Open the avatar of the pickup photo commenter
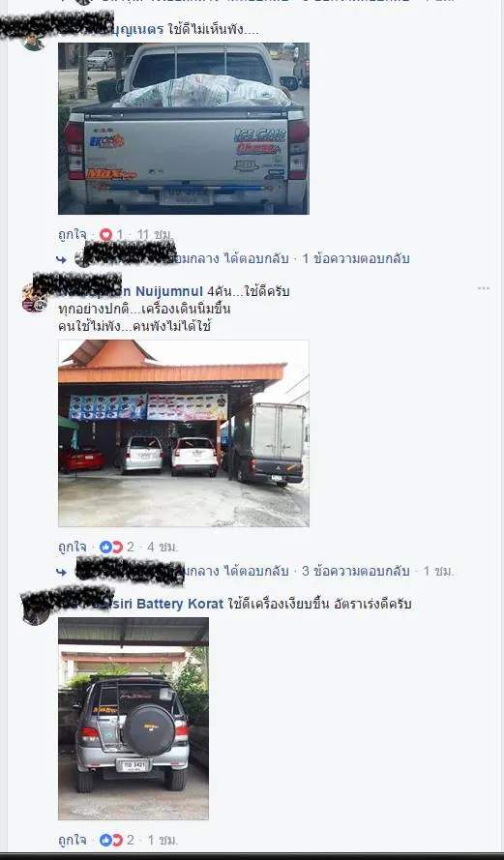The height and width of the screenshot is (860, 504). click(x=34, y=41)
